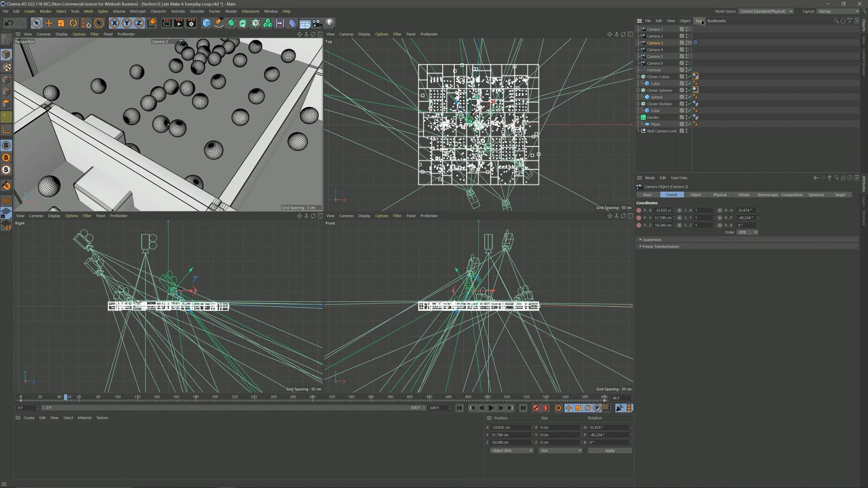Image resolution: width=868 pixels, height=488 pixels.
Task: Click the Apply button in coordinates panel
Action: coord(609,450)
